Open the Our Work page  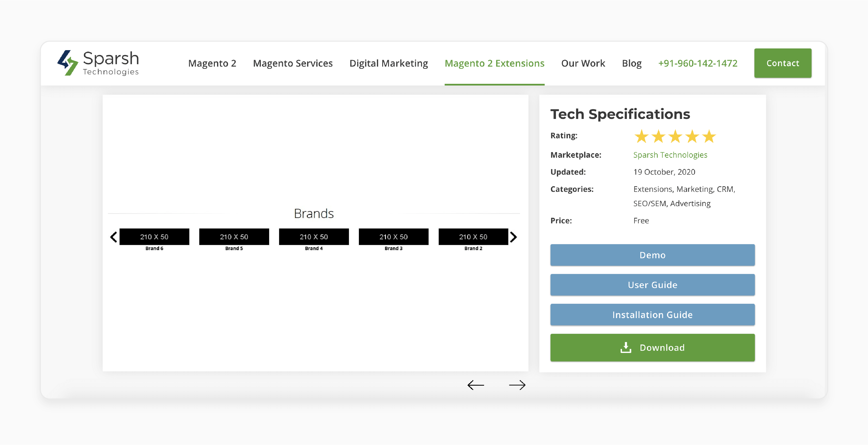pyautogui.click(x=583, y=63)
